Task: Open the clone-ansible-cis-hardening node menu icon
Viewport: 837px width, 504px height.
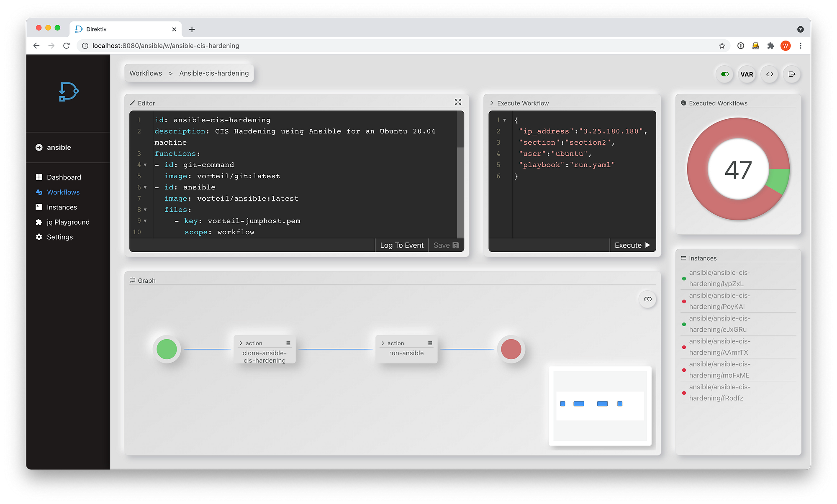Action: pos(288,343)
